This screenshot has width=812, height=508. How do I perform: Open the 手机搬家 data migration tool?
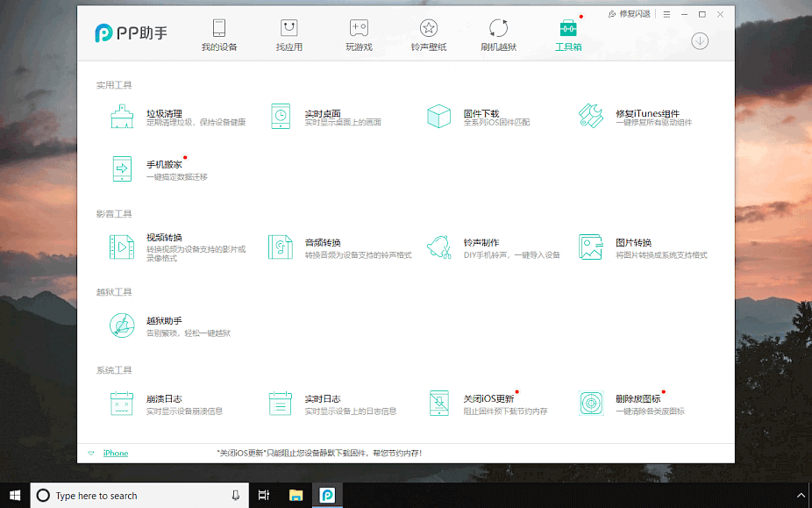coord(123,168)
